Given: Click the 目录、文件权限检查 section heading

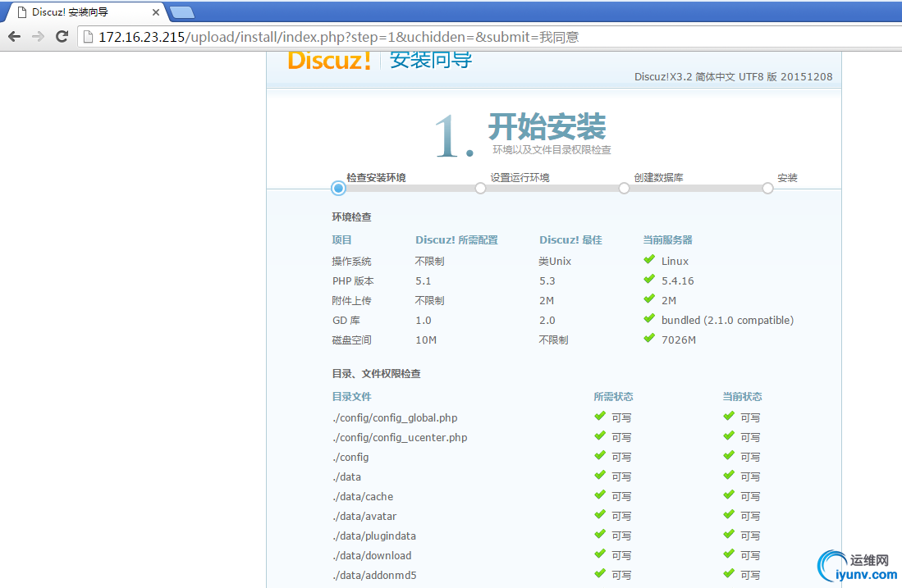Looking at the screenshot, I should point(376,374).
